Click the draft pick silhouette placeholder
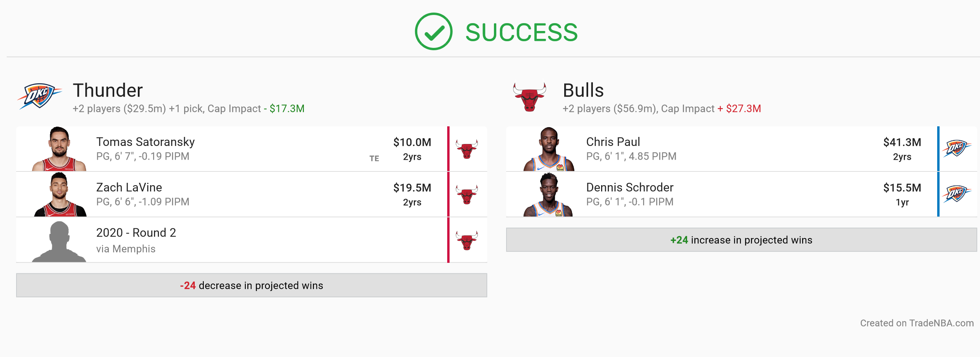 pos(59,241)
